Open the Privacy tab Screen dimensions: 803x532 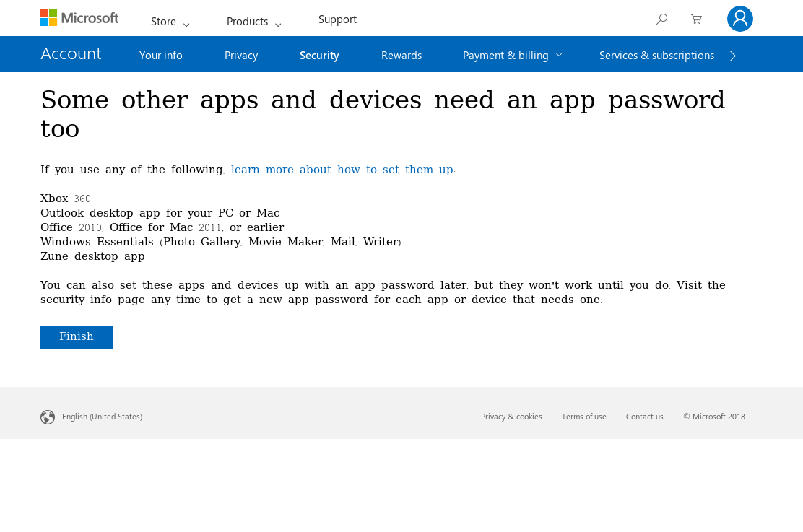tap(241, 55)
